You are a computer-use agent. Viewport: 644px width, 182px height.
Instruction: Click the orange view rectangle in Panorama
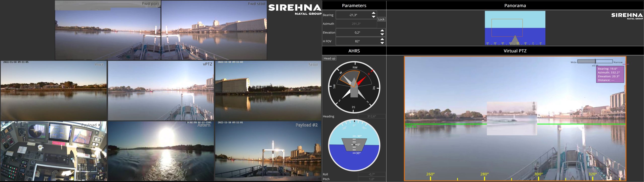(507, 28)
